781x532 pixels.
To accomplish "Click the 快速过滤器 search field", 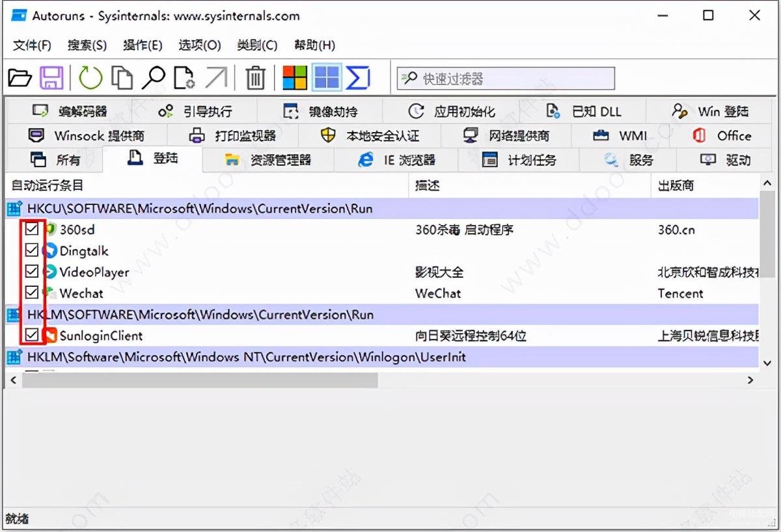I will click(506, 79).
